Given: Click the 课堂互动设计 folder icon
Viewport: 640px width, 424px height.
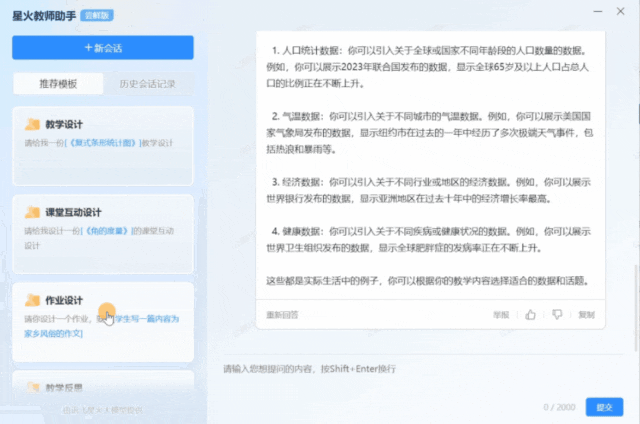Looking at the screenshot, I should point(32,212).
